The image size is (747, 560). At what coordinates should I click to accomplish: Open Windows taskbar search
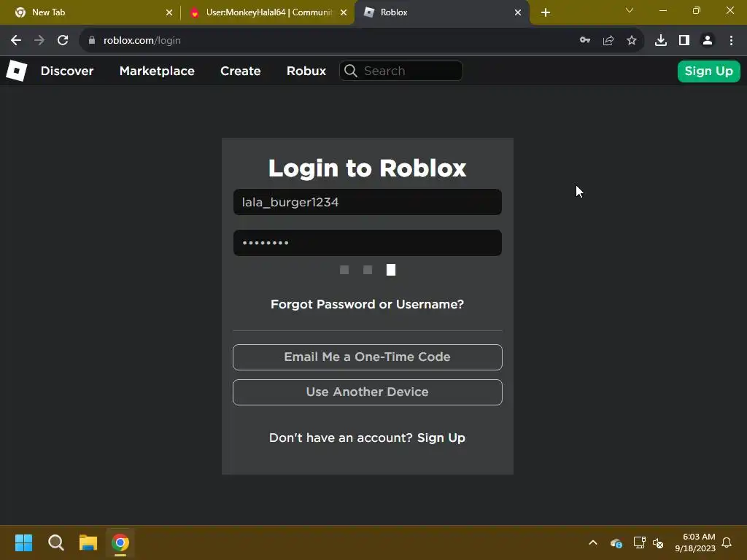[x=55, y=542]
